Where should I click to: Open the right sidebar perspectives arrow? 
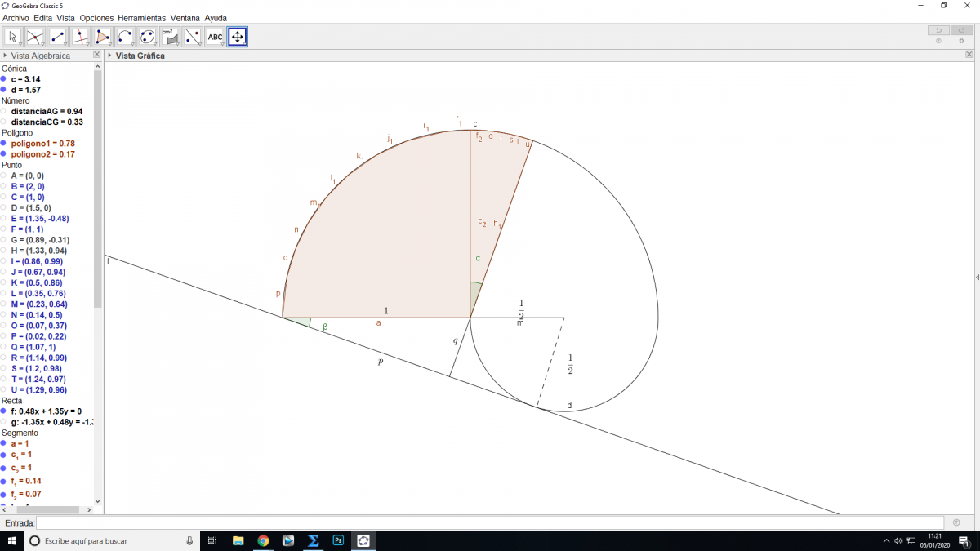pos(977,278)
